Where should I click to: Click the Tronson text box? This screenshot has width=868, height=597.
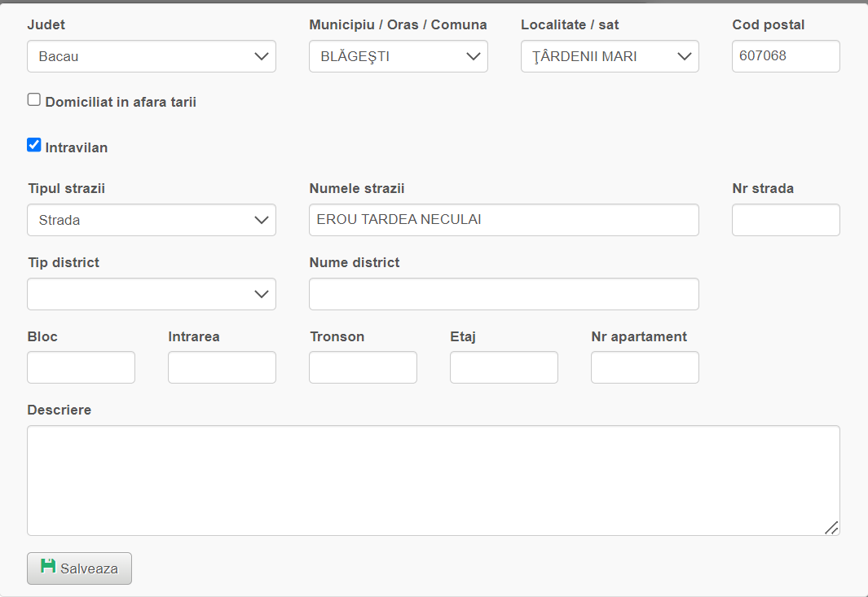point(363,367)
